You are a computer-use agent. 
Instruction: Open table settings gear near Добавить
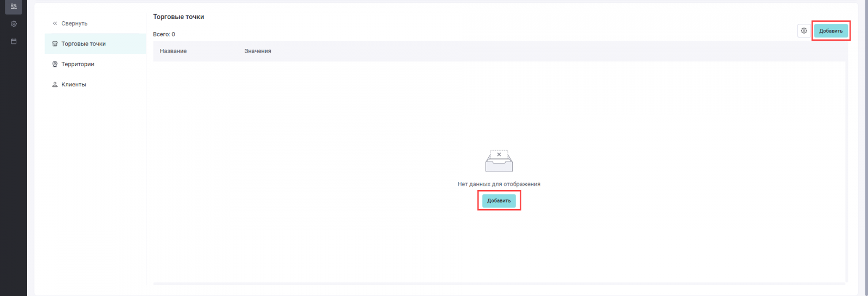point(804,31)
